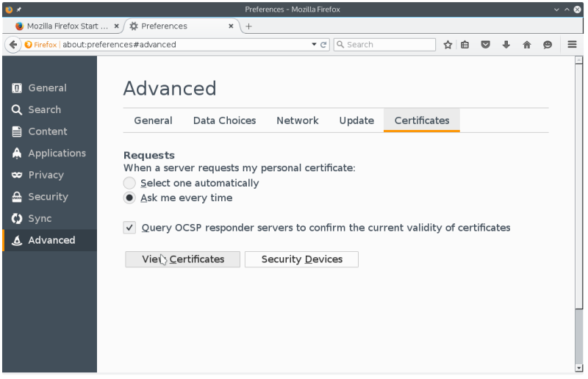Select Ask me every time radio

point(129,198)
